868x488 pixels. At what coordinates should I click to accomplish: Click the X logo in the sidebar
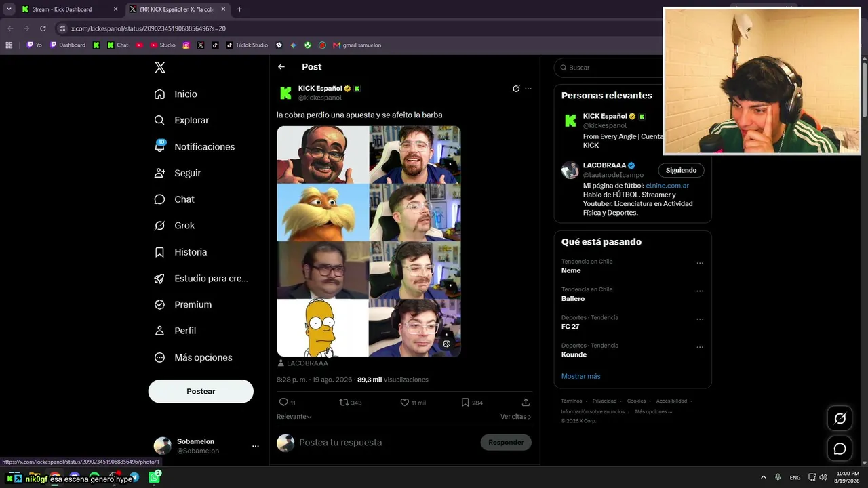point(160,67)
